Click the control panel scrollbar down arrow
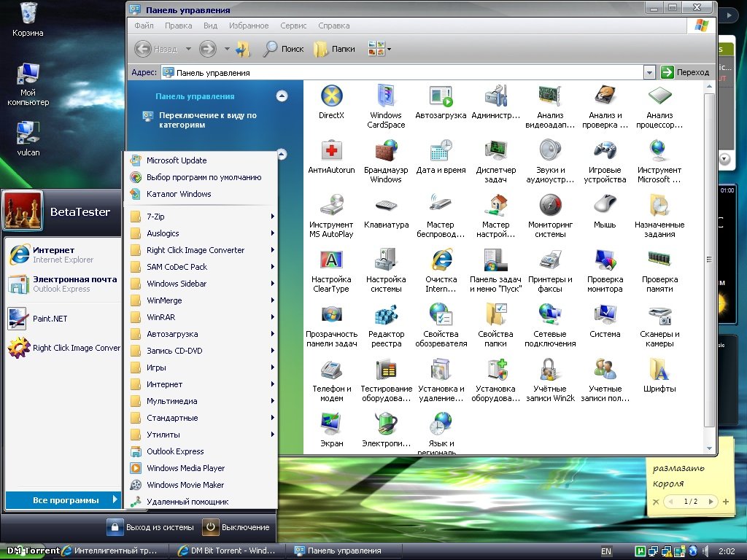 click(x=709, y=448)
